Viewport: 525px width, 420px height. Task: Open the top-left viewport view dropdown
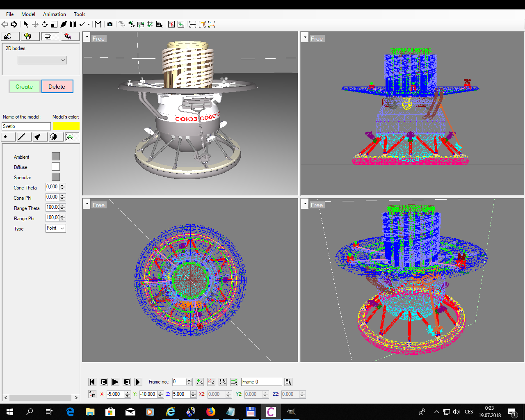point(87,37)
